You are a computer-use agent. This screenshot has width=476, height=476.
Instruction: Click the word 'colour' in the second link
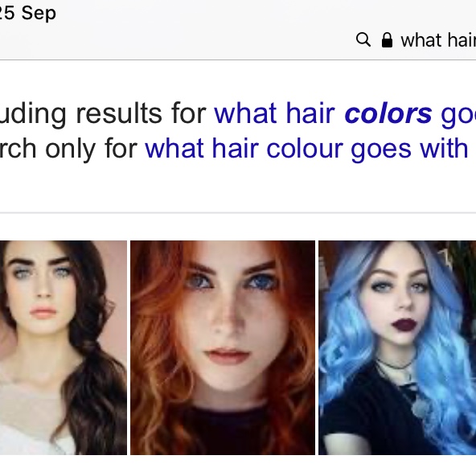coord(305,149)
